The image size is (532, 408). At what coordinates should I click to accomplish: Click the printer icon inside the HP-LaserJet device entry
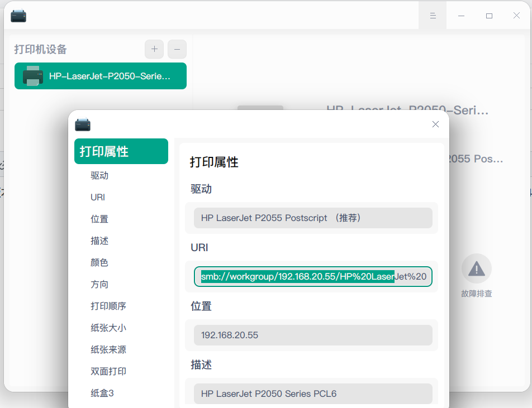(x=34, y=76)
